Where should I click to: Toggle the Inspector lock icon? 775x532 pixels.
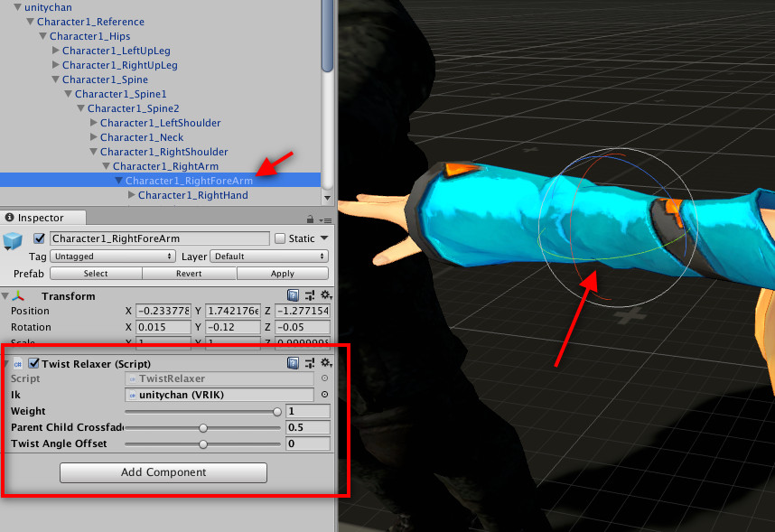310,219
